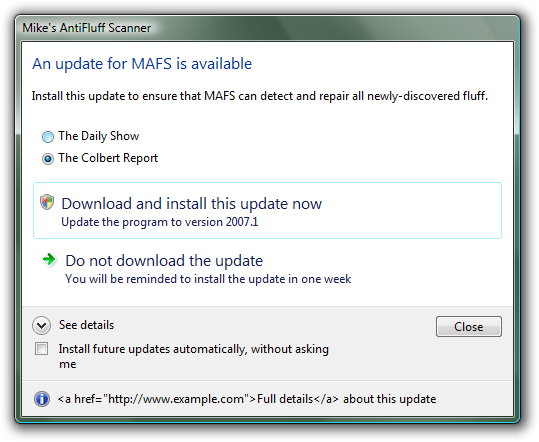Click the green arrow icon
539x442 pixels.
point(49,259)
